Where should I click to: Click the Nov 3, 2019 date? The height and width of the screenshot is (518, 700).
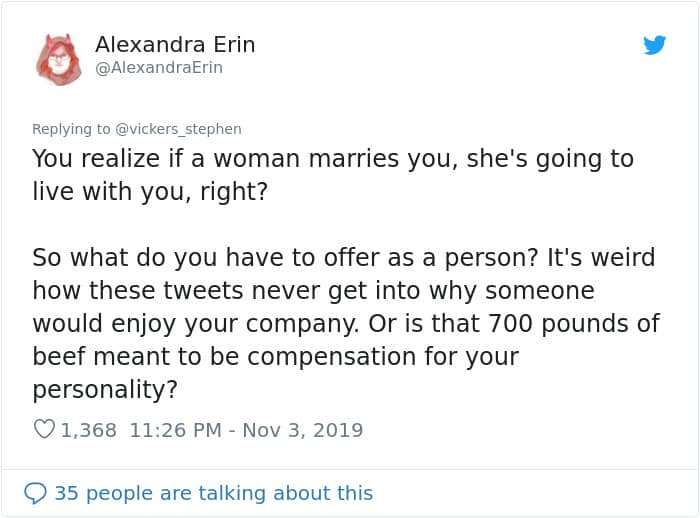303,430
